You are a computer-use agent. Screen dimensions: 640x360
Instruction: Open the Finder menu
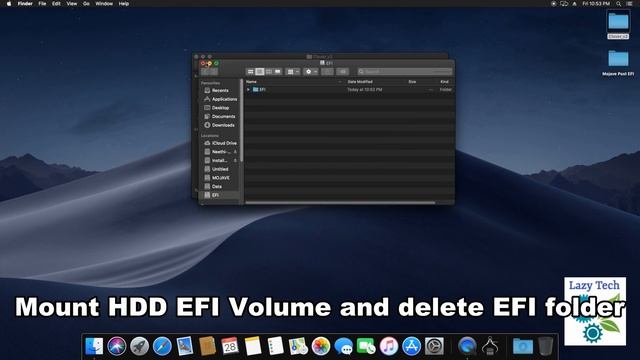[x=25, y=4]
